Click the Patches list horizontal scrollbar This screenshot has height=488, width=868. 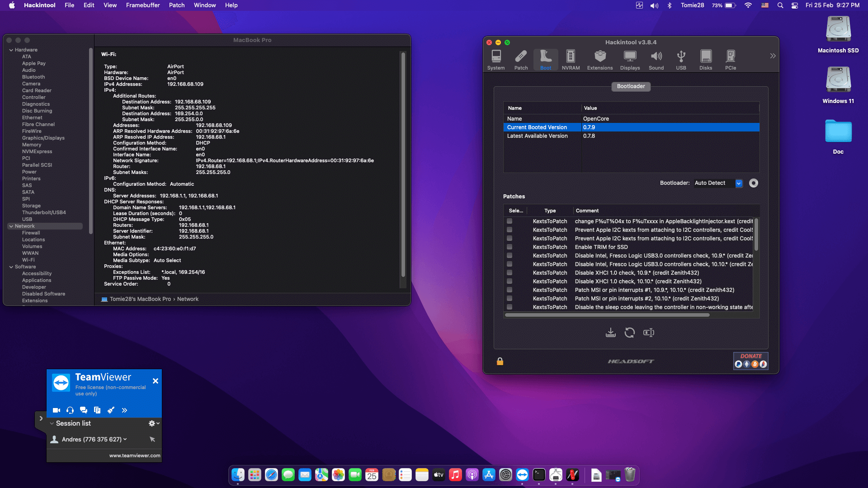click(x=607, y=315)
